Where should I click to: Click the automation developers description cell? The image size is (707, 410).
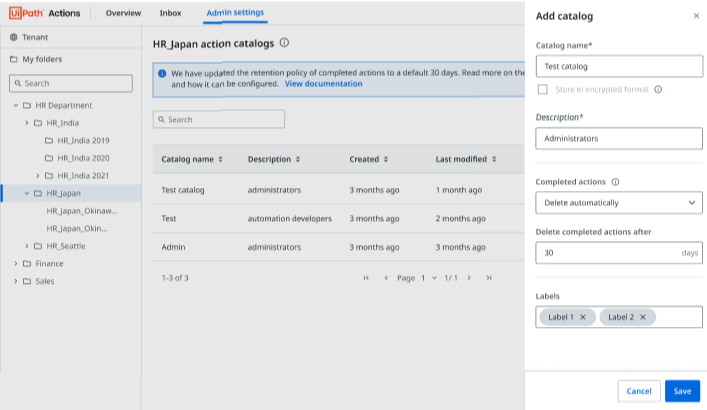click(289, 218)
